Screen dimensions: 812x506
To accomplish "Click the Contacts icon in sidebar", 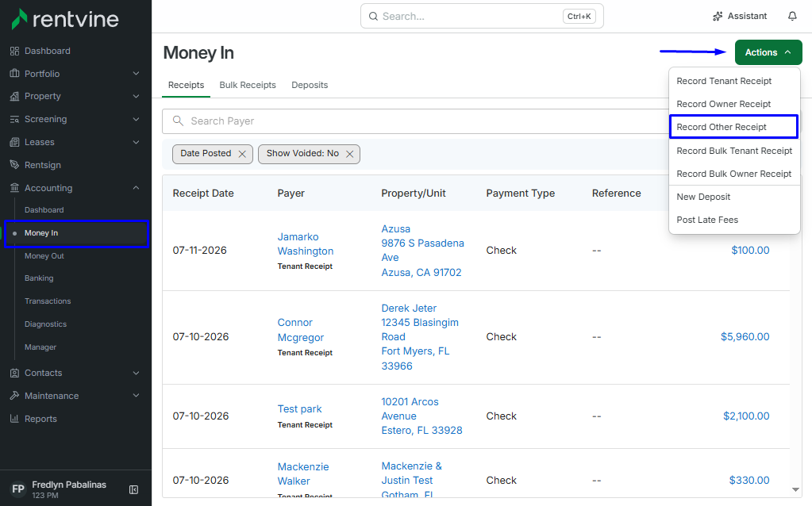I will tap(14, 373).
